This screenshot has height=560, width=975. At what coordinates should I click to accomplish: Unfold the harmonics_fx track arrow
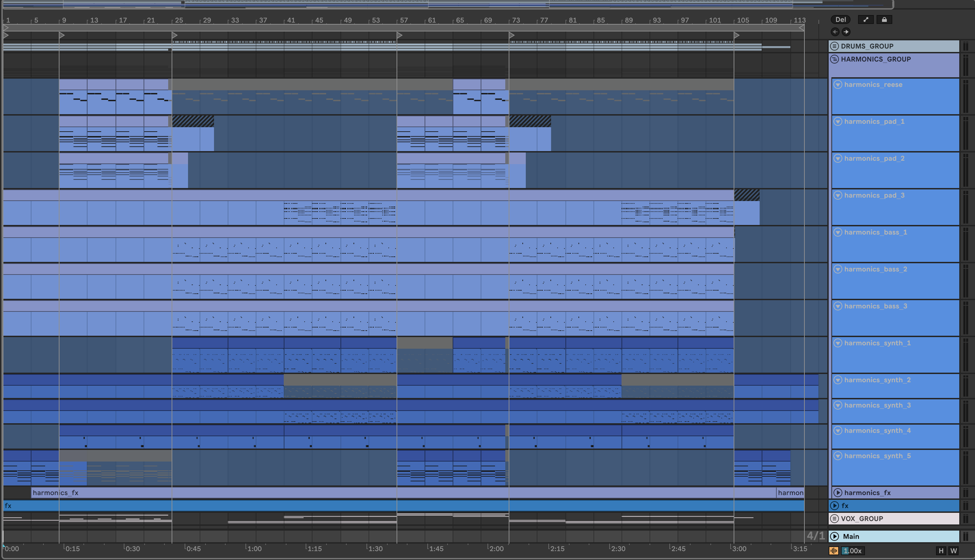pos(838,493)
